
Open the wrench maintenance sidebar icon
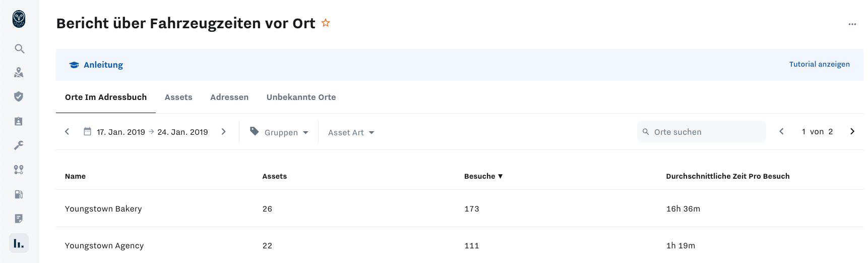[x=19, y=145]
